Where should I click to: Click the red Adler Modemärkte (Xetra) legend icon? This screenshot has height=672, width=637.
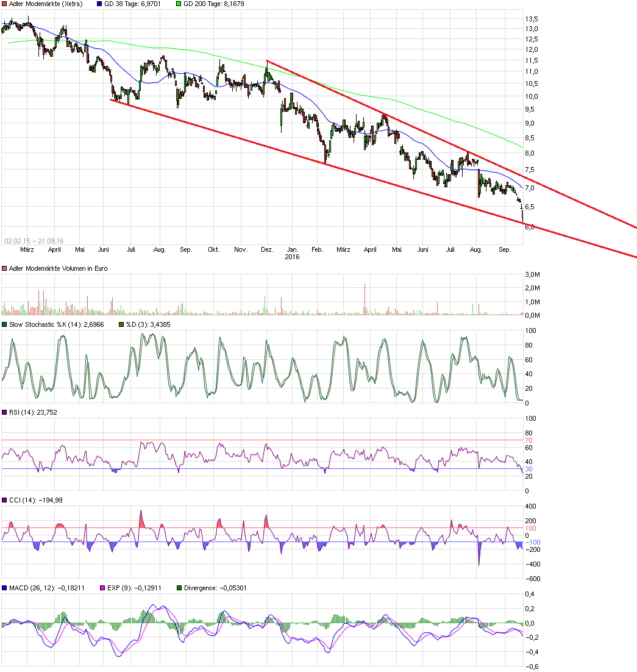tap(4, 4)
